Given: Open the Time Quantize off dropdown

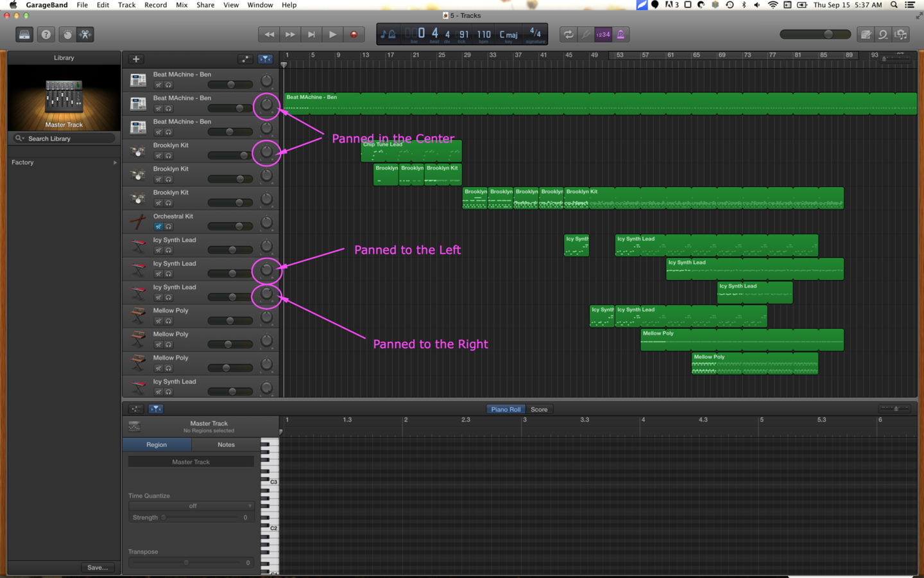Looking at the screenshot, I should pos(191,506).
